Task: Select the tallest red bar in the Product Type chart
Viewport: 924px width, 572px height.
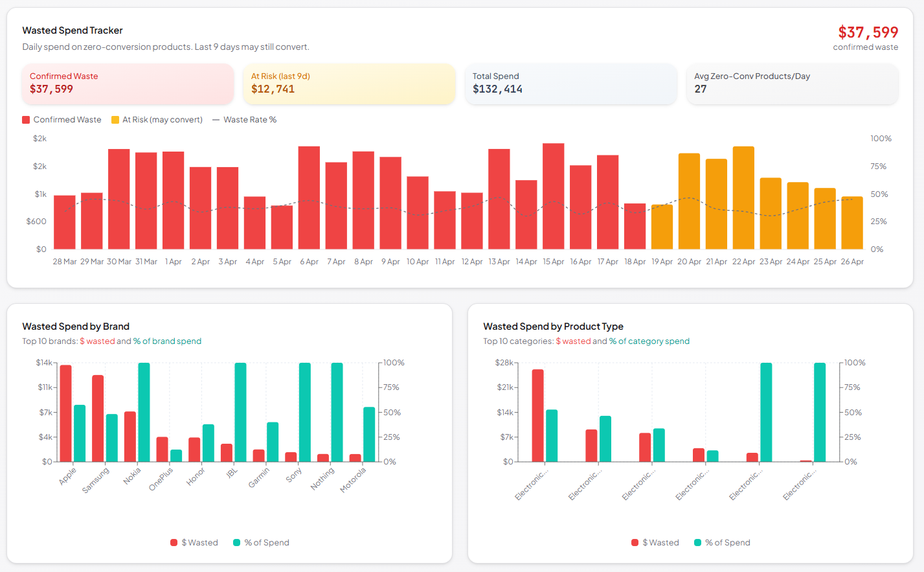Action: point(537,415)
